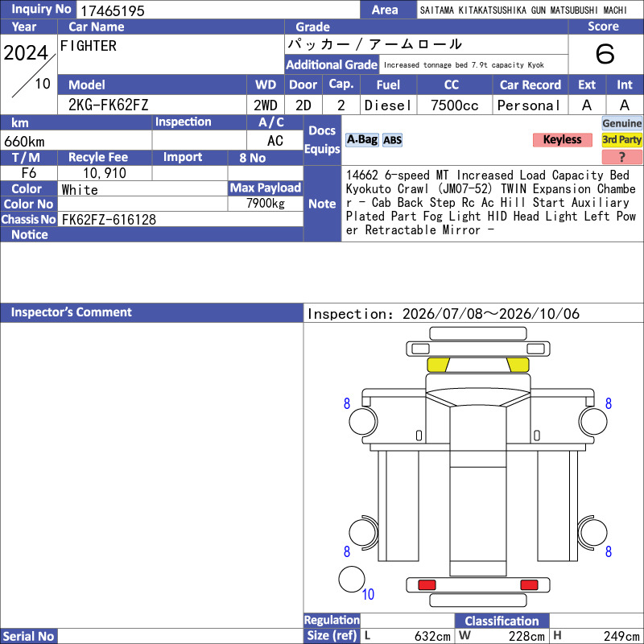Click the Regulation label cell
644x644 pixels.
coord(332,620)
